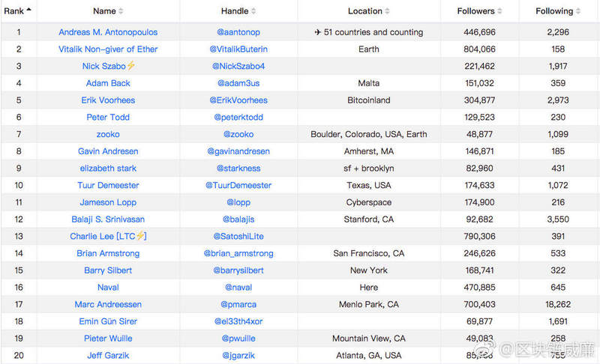Click the elizabeth stark name link
Viewport: 600px width, 364px height.
(x=108, y=169)
